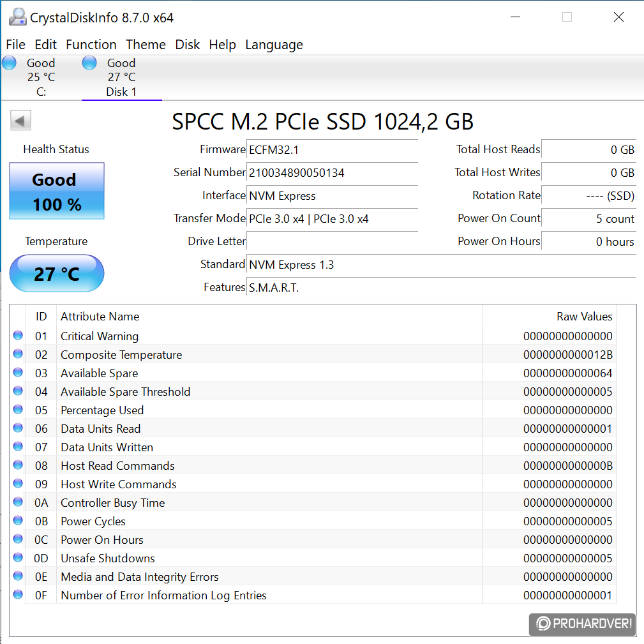644x644 pixels.
Task: Open the Theme menu
Action: tap(146, 44)
